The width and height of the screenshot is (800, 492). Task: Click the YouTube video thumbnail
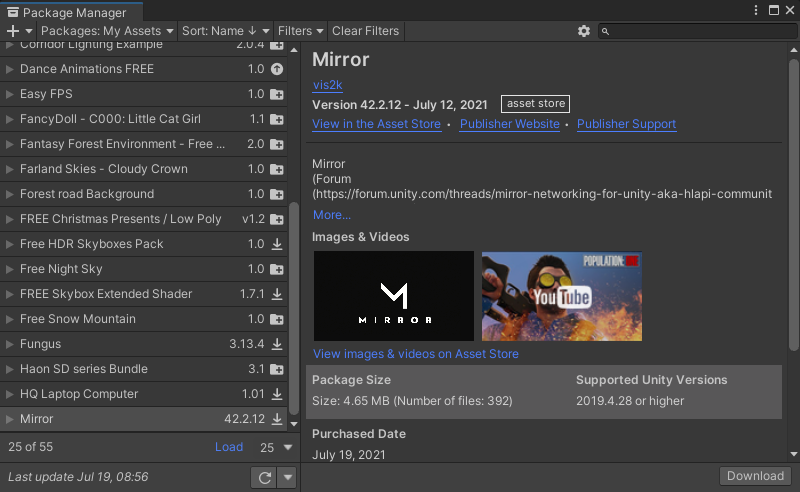coord(562,296)
